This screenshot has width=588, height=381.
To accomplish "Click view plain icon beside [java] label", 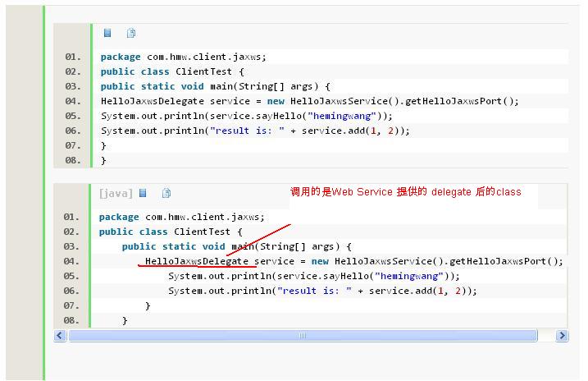I will (143, 193).
